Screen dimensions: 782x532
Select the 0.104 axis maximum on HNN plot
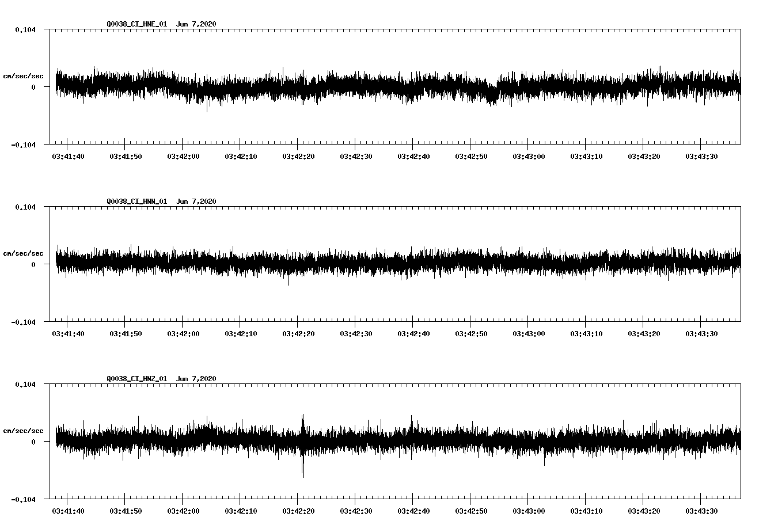(x=25, y=207)
